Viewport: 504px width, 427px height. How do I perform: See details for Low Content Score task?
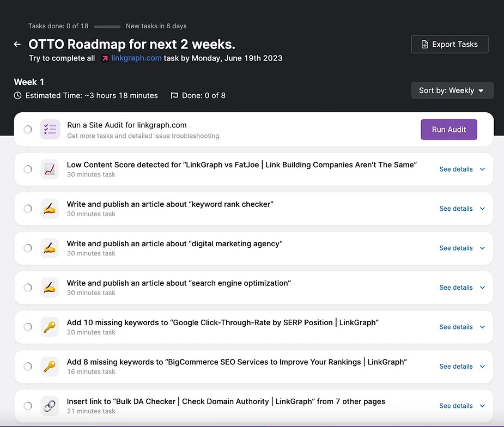456,169
